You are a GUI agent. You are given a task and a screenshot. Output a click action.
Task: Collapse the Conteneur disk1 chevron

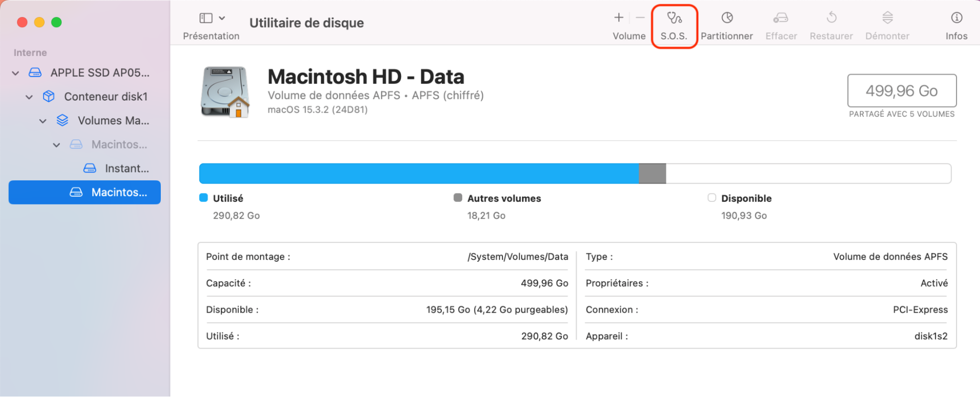tap(29, 97)
